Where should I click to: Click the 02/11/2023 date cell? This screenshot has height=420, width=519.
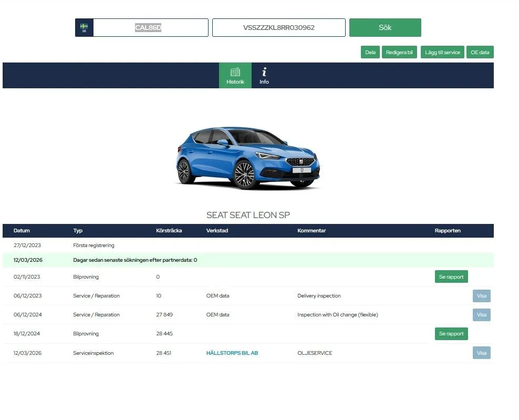click(x=27, y=276)
